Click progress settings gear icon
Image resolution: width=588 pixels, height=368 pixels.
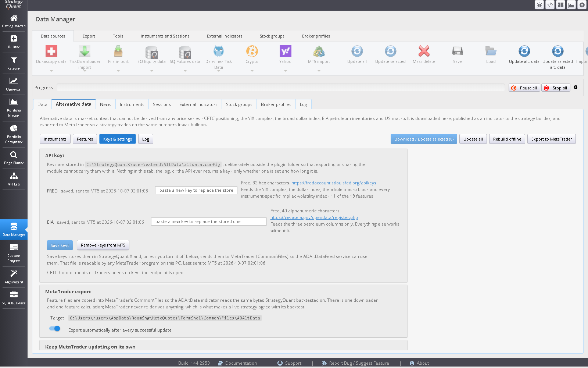(x=576, y=87)
